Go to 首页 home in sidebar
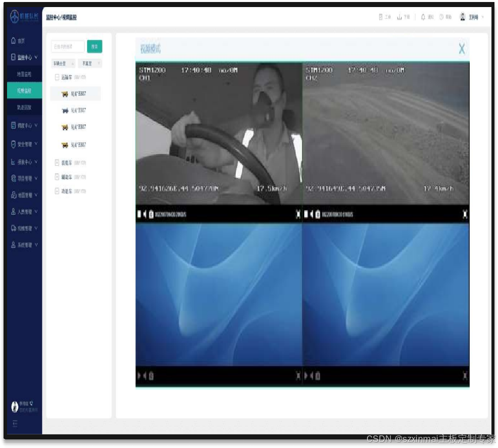The width and height of the screenshot is (498, 448). click(21, 41)
